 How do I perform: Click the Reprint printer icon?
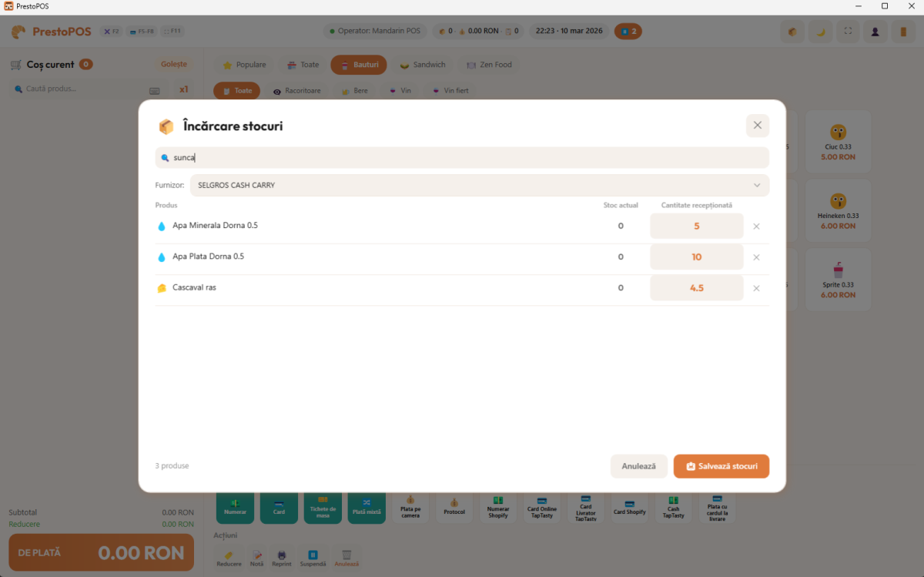tap(282, 555)
